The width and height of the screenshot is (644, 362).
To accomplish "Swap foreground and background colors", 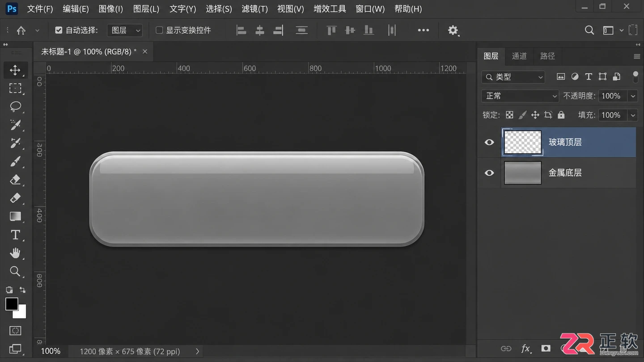I will pyautogui.click(x=22, y=290).
